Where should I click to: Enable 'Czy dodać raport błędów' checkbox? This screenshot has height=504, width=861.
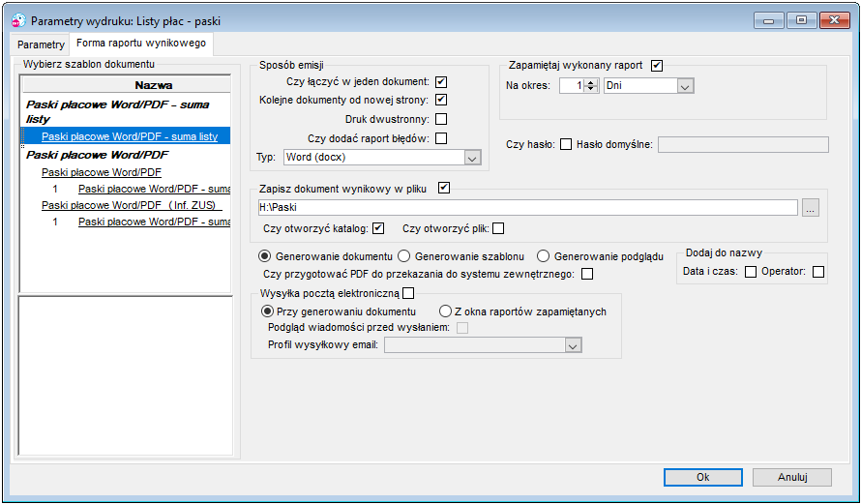coord(441,138)
